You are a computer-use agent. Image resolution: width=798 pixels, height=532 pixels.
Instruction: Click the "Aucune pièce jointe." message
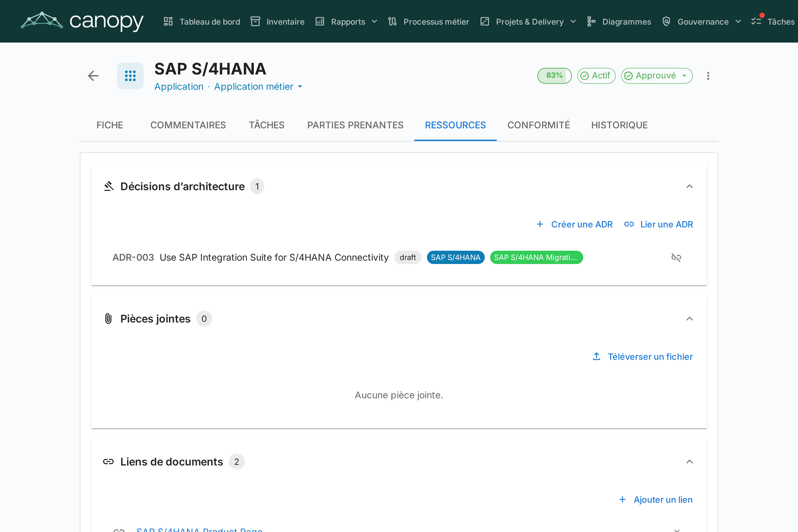pos(399,395)
